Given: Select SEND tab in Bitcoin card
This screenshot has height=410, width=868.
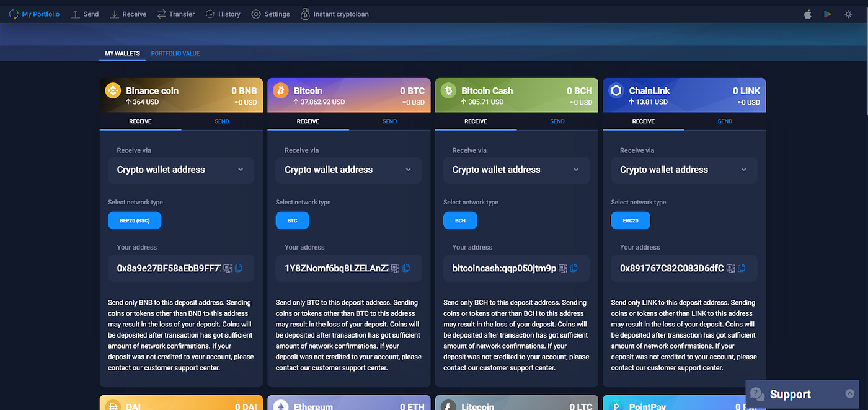Looking at the screenshot, I should coord(389,121).
